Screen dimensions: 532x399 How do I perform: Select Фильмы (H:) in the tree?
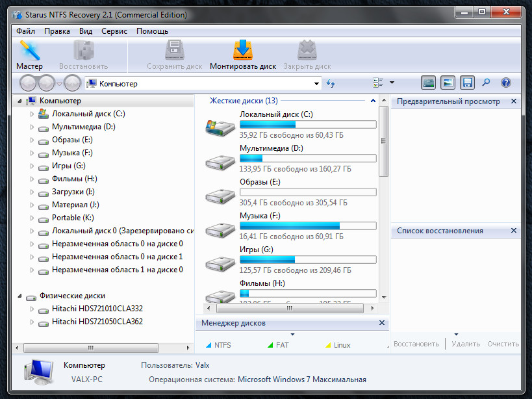[74, 179]
